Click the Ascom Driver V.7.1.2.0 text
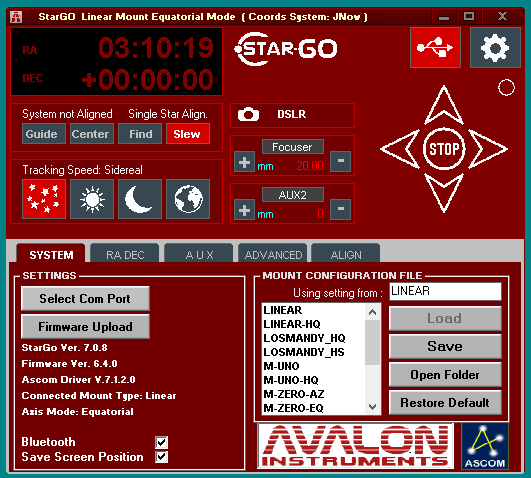 [78, 379]
